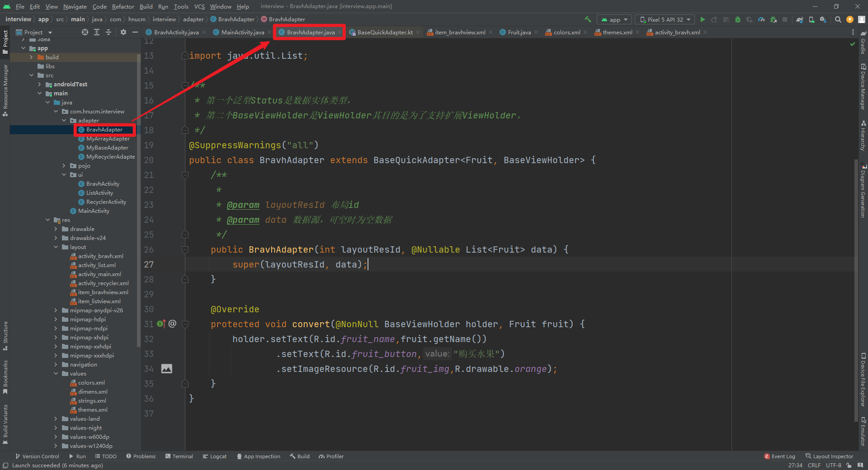Open the Pixel 5 API 32 device dropdown
Viewport: 868px width, 470px height.
click(665, 19)
